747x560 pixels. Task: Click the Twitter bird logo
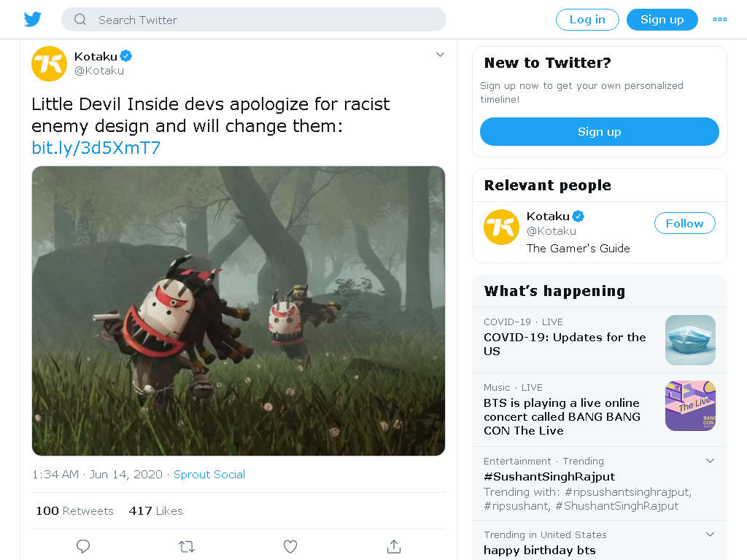coord(33,20)
